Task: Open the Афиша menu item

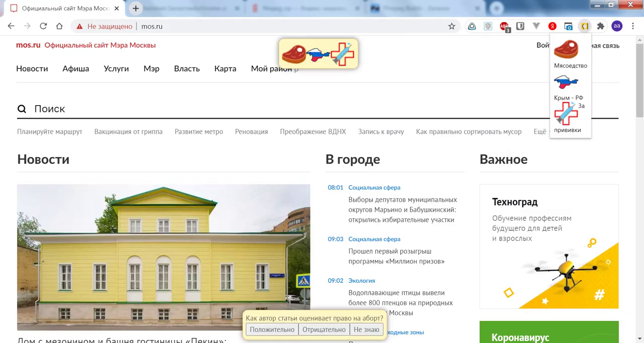Action: (75, 69)
